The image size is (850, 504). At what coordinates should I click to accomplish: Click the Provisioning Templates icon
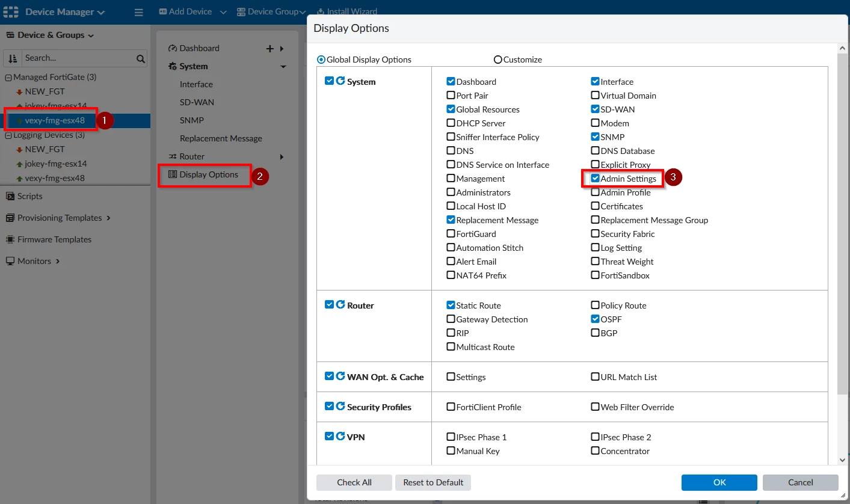pyautogui.click(x=10, y=218)
